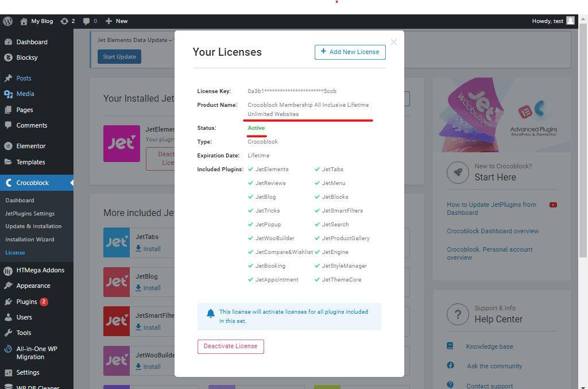Image resolution: width=588 pixels, height=389 pixels.
Task: Open JetPlugins Settings submenu
Action: (30, 213)
